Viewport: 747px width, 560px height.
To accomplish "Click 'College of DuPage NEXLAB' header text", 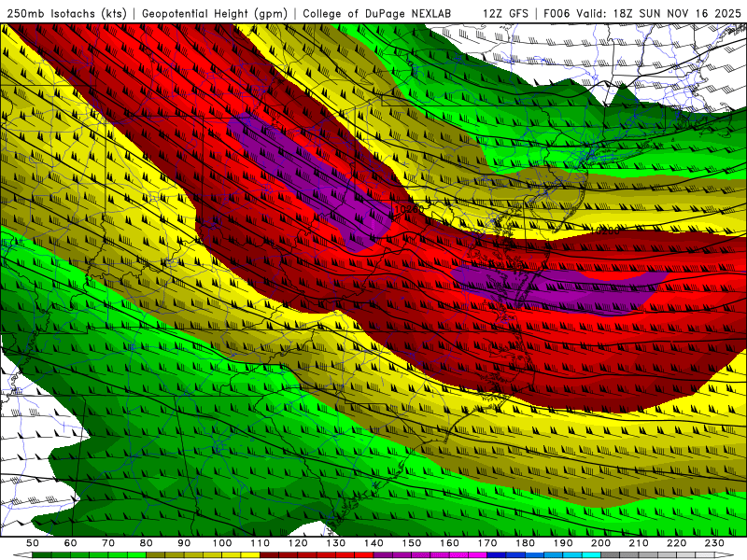I will (x=377, y=13).
